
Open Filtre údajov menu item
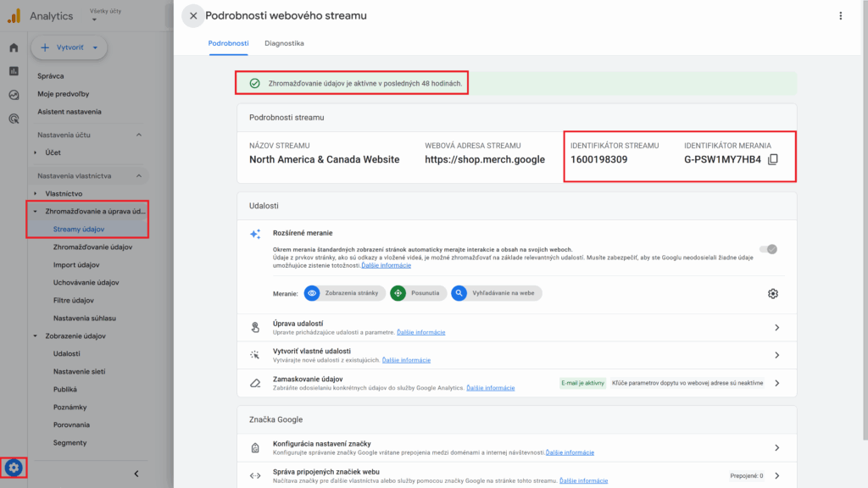[x=74, y=301]
